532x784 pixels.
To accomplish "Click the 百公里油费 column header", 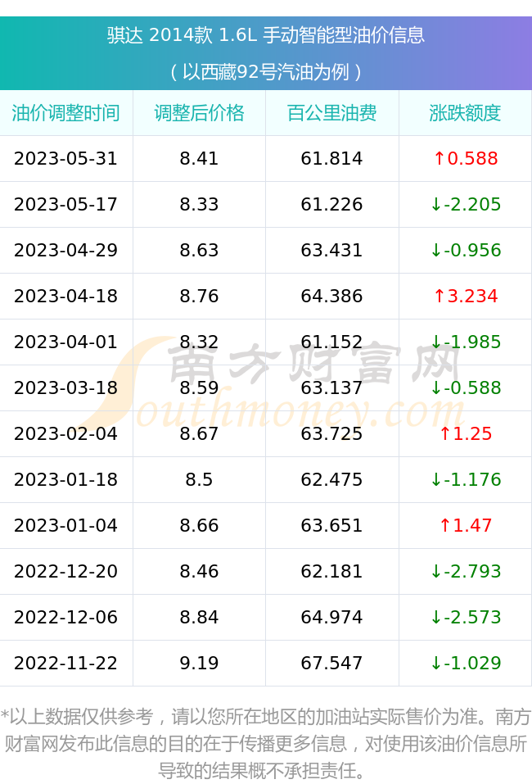I will pos(332,113).
